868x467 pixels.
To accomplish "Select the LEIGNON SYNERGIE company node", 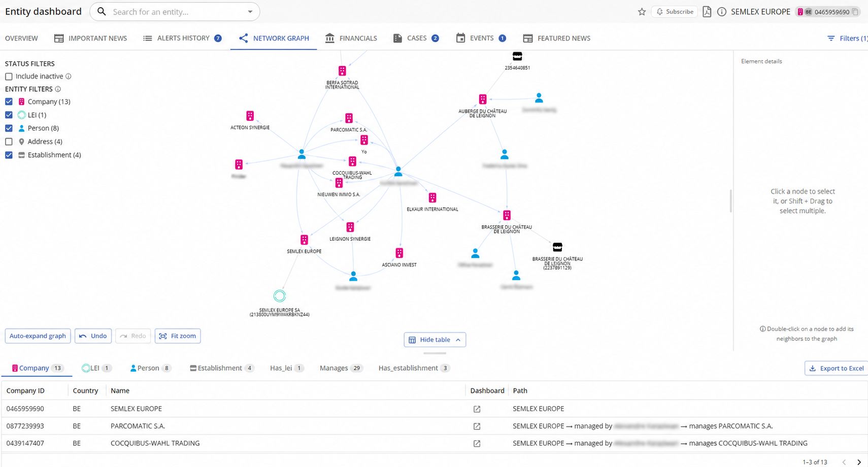I will [x=350, y=227].
